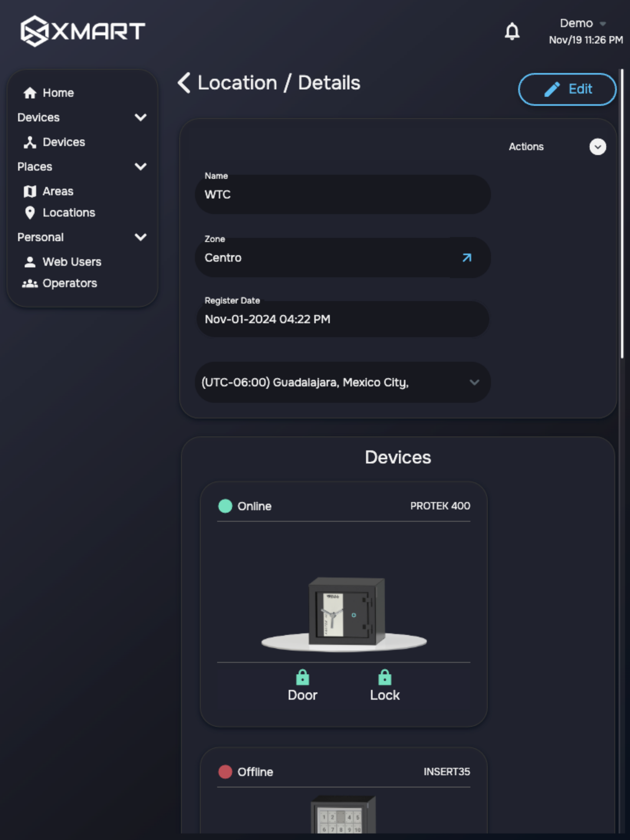The height and width of the screenshot is (840, 630).
Task: Collapse the Places sidebar section
Action: pos(140,166)
